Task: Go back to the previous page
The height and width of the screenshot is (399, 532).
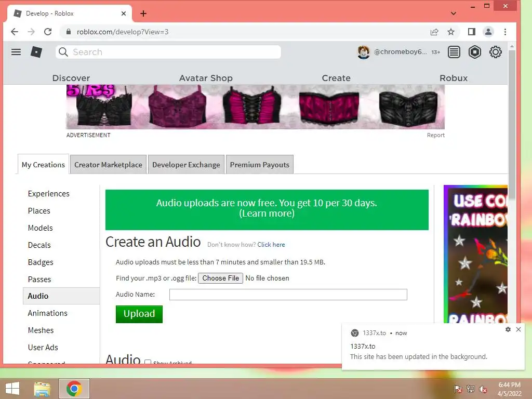Action: [x=15, y=32]
